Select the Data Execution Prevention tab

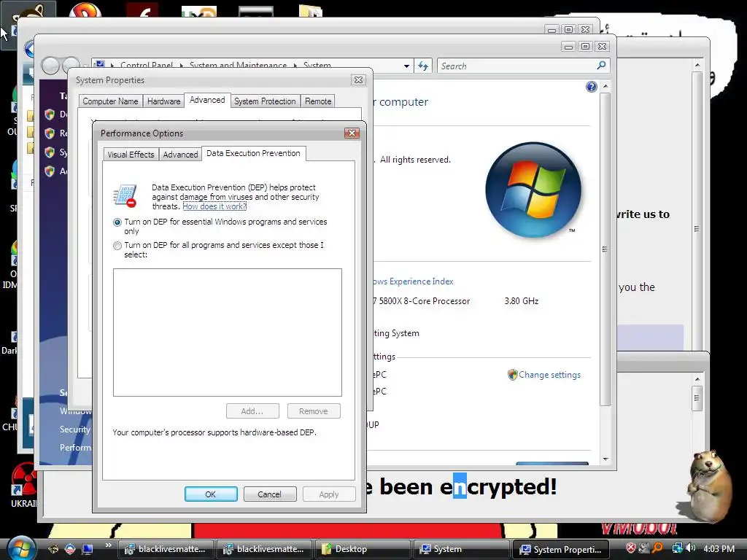point(253,153)
